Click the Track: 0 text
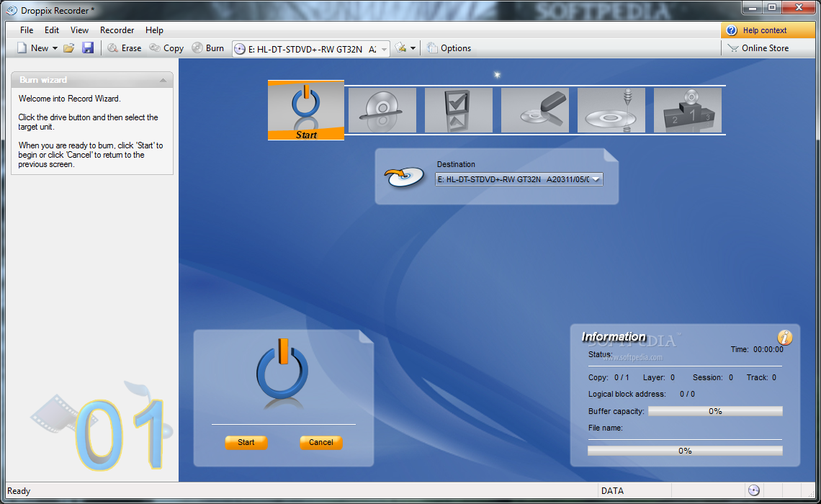 click(761, 377)
